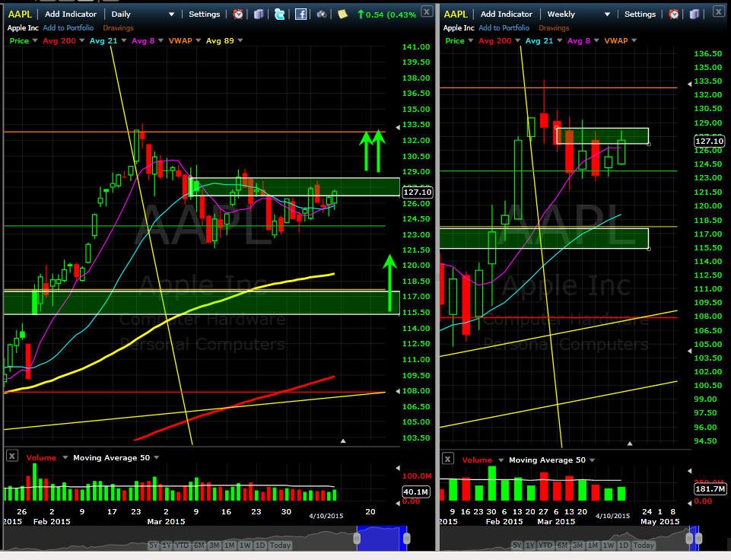The width and height of the screenshot is (731, 560).
Task: Open Settings in Weekly chart
Action: coord(640,14)
